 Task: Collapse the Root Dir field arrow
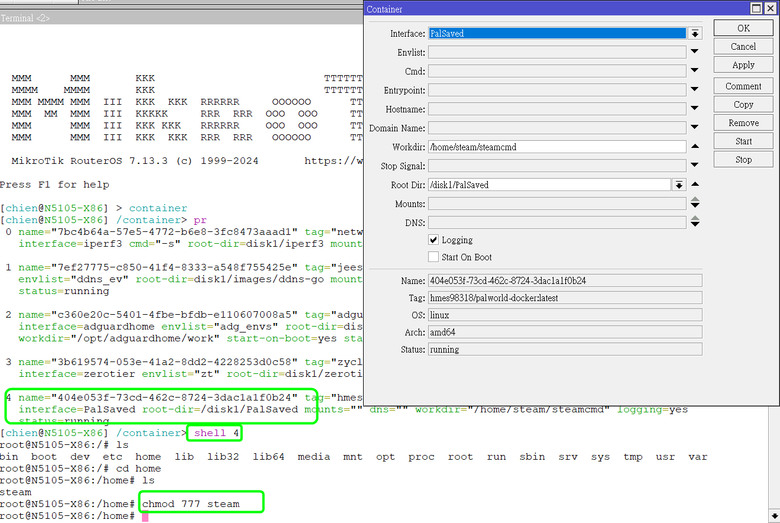click(x=695, y=184)
